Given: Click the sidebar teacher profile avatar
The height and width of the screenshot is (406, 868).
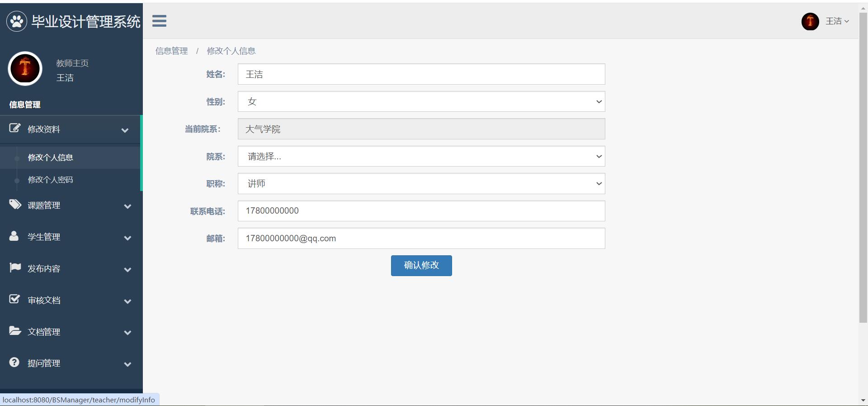Looking at the screenshot, I should [25, 69].
